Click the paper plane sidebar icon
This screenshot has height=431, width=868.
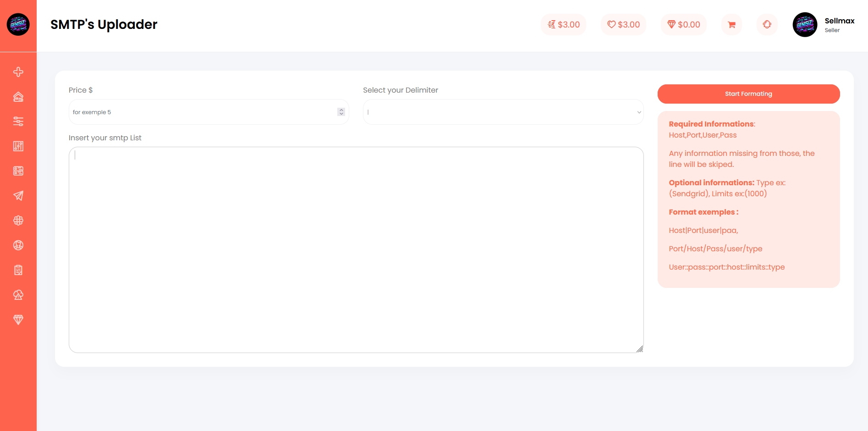(18, 196)
